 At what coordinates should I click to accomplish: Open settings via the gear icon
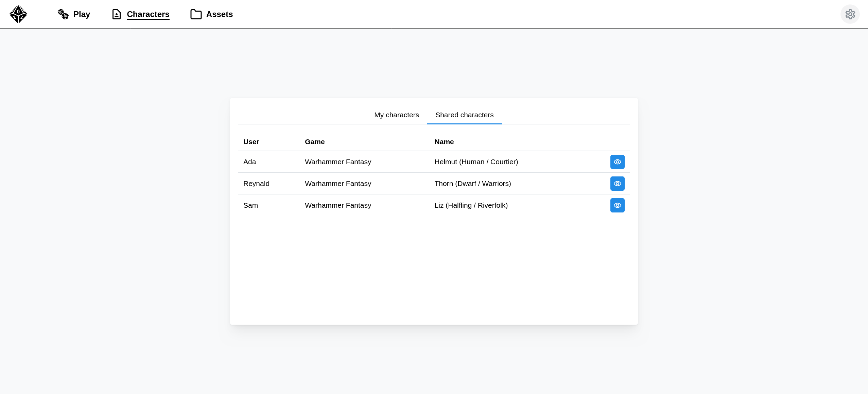click(x=850, y=14)
